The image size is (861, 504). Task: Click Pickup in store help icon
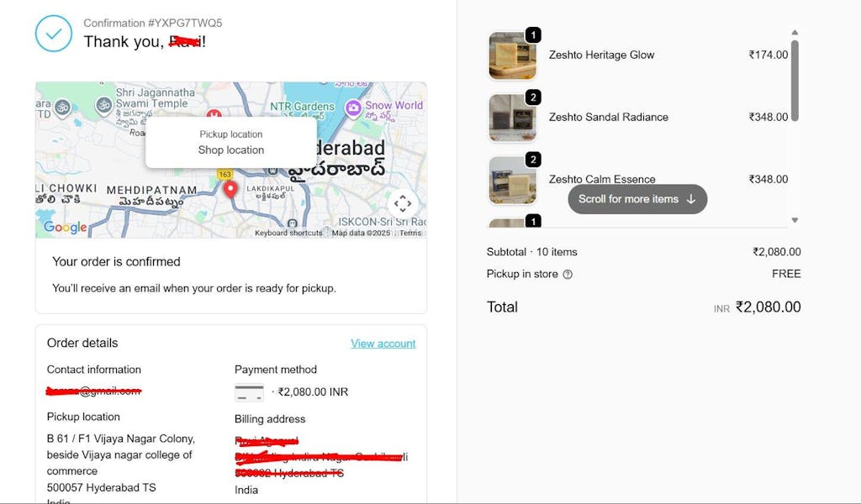(568, 275)
